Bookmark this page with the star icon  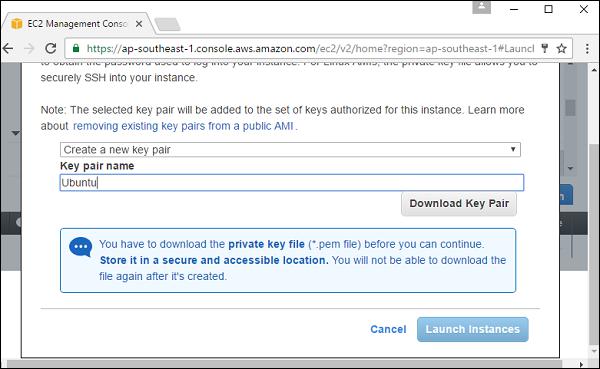coord(561,49)
